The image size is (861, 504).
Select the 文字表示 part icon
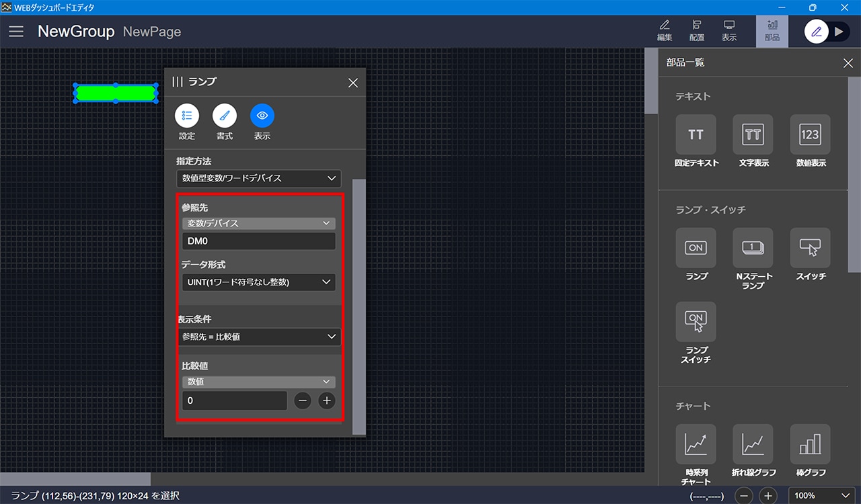point(753,135)
